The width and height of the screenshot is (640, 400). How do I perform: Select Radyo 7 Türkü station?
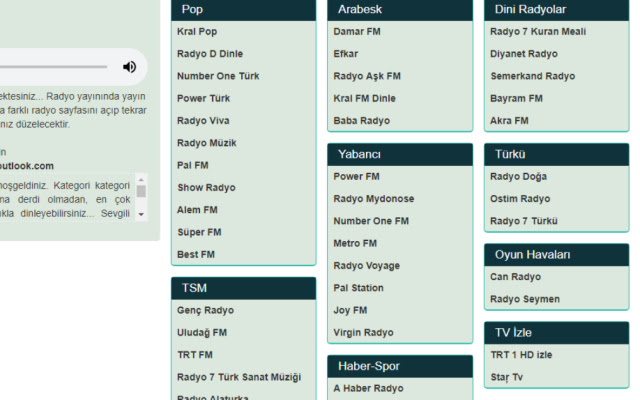(524, 221)
